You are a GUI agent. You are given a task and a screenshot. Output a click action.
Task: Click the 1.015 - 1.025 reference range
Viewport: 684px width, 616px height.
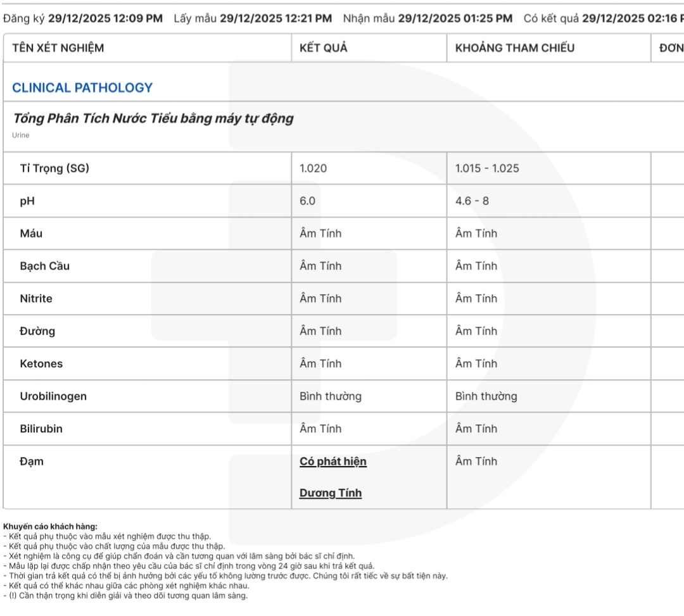point(487,168)
